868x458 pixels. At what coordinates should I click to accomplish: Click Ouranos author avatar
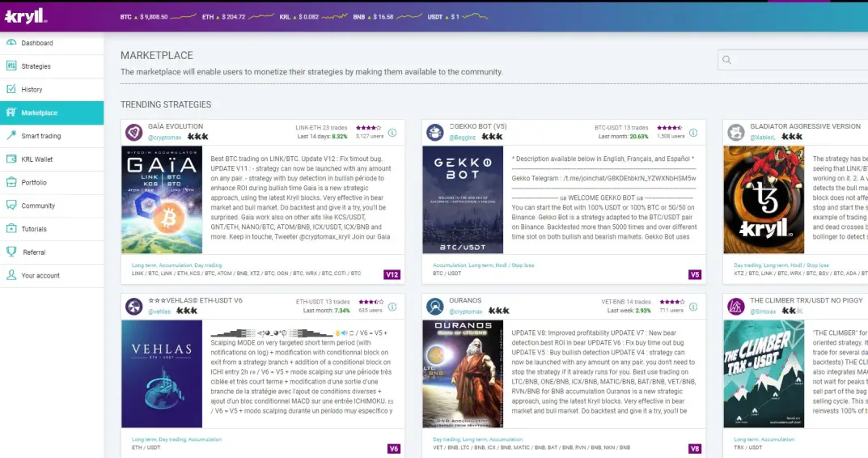point(435,306)
